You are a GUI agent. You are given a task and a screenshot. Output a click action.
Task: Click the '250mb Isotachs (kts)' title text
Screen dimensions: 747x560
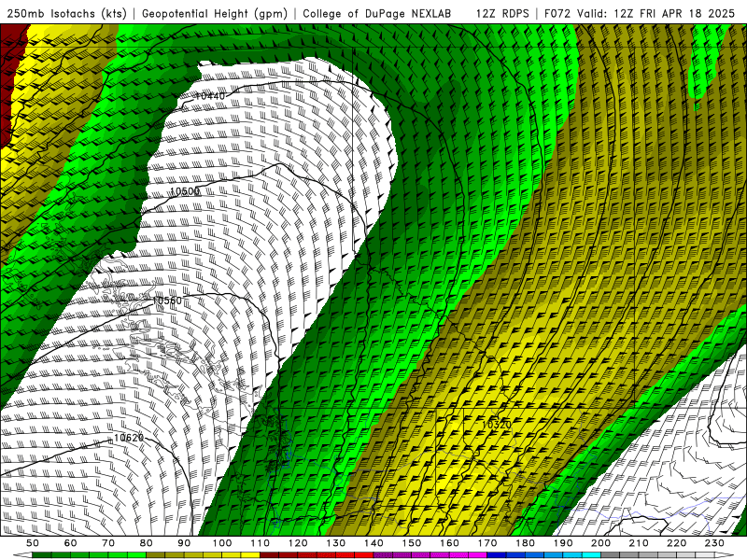pyautogui.click(x=66, y=14)
